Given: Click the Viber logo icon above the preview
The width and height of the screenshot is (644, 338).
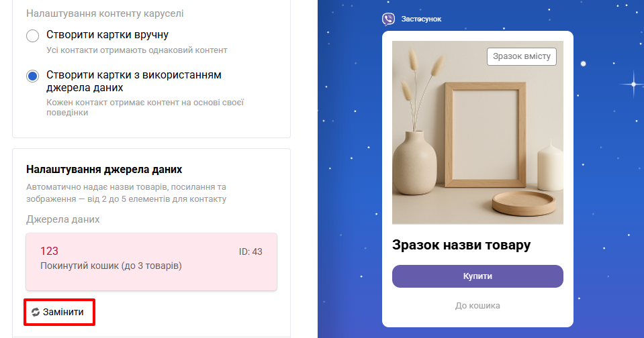Looking at the screenshot, I should click(388, 19).
